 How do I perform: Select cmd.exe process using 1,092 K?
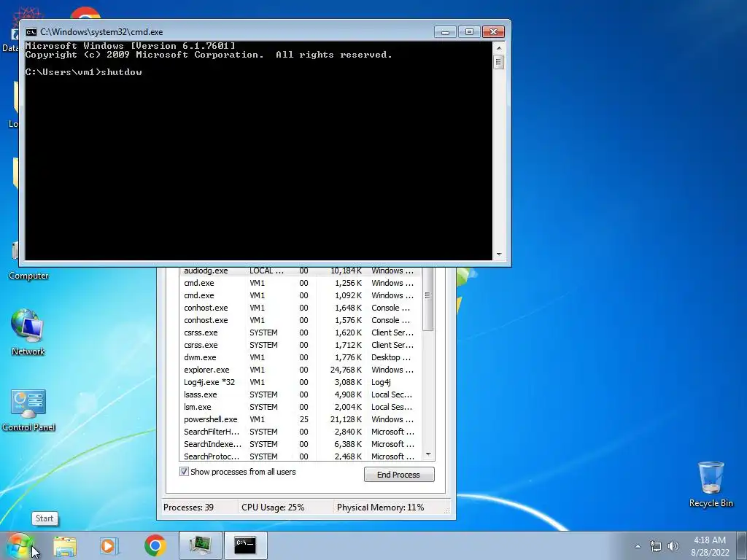click(x=300, y=295)
